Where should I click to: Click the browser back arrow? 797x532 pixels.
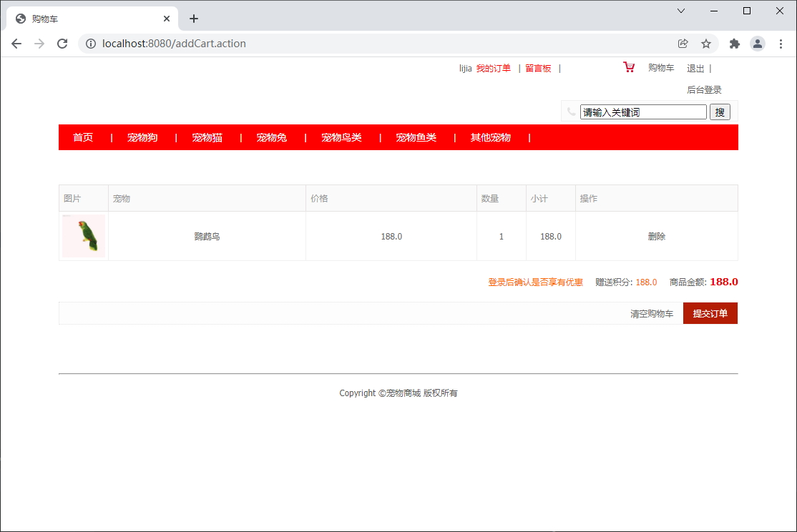(x=16, y=44)
